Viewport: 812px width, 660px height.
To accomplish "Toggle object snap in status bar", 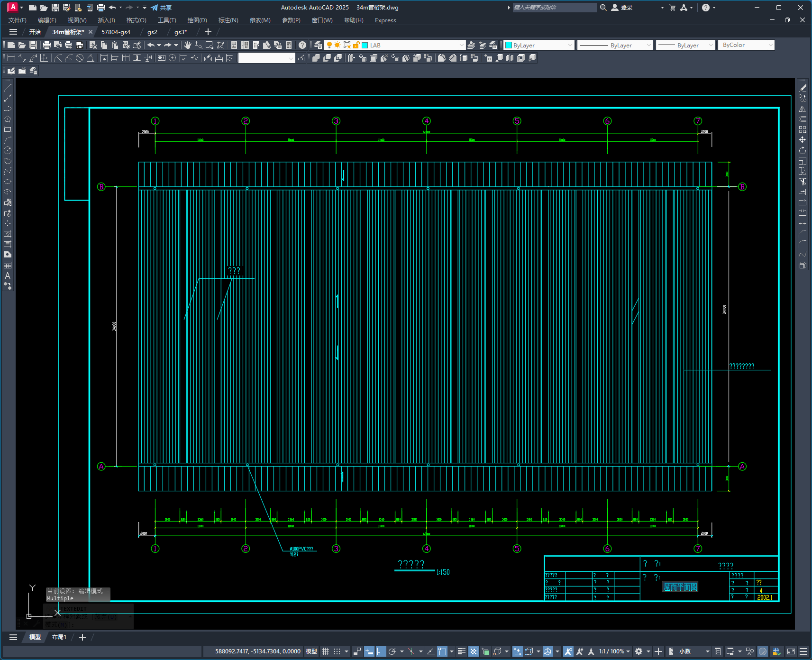I will pyautogui.click(x=442, y=651).
